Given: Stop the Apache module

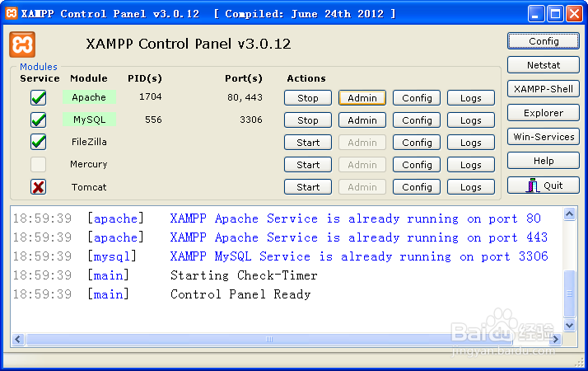Looking at the screenshot, I should click(x=308, y=98).
